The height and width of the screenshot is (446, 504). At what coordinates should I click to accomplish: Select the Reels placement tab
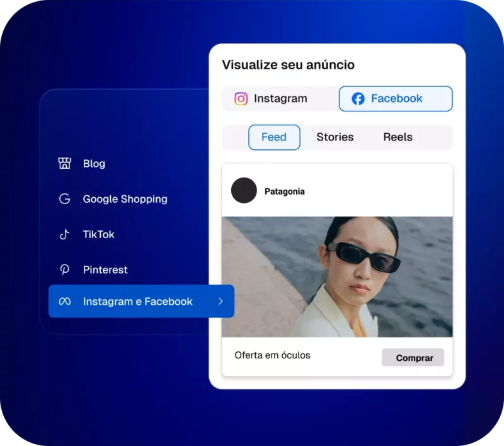pos(398,137)
